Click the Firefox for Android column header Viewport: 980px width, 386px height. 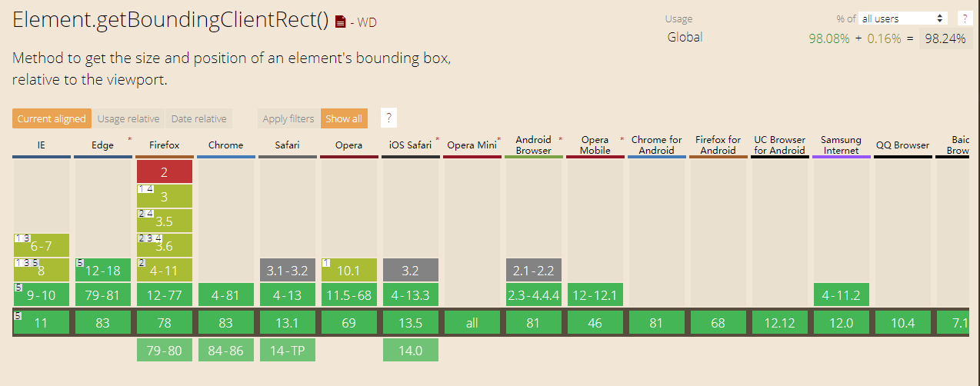(x=718, y=145)
